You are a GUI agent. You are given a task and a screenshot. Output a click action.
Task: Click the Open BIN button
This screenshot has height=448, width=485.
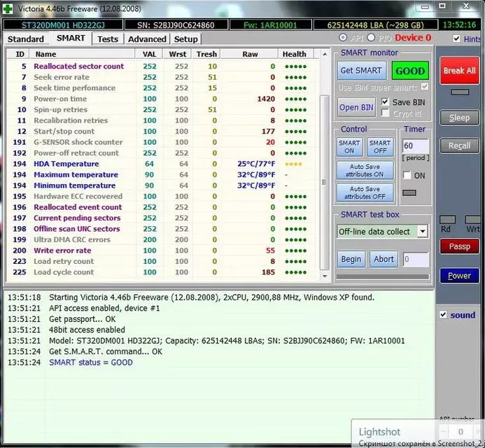pyautogui.click(x=356, y=107)
